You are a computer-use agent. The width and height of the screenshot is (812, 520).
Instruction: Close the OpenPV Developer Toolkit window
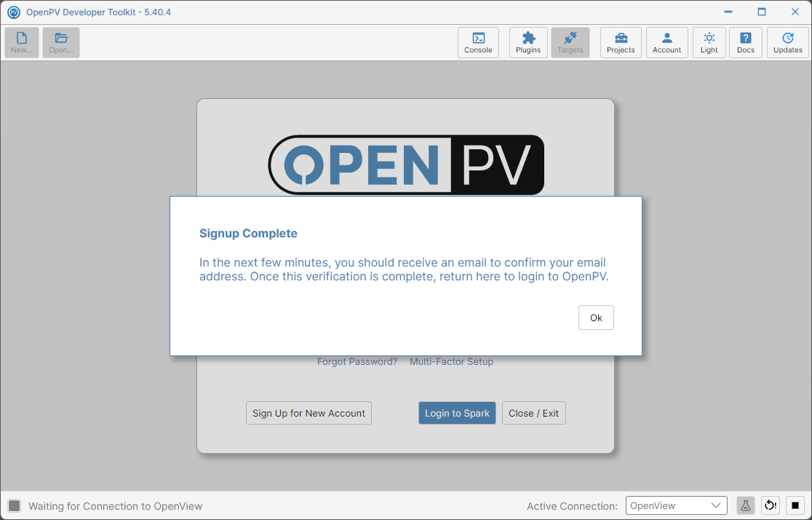pyautogui.click(x=795, y=12)
